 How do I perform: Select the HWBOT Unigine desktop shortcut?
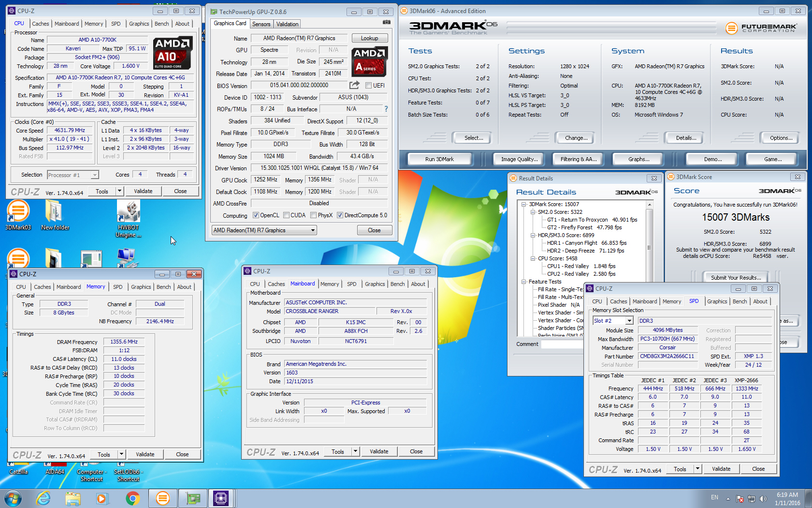(128, 219)
